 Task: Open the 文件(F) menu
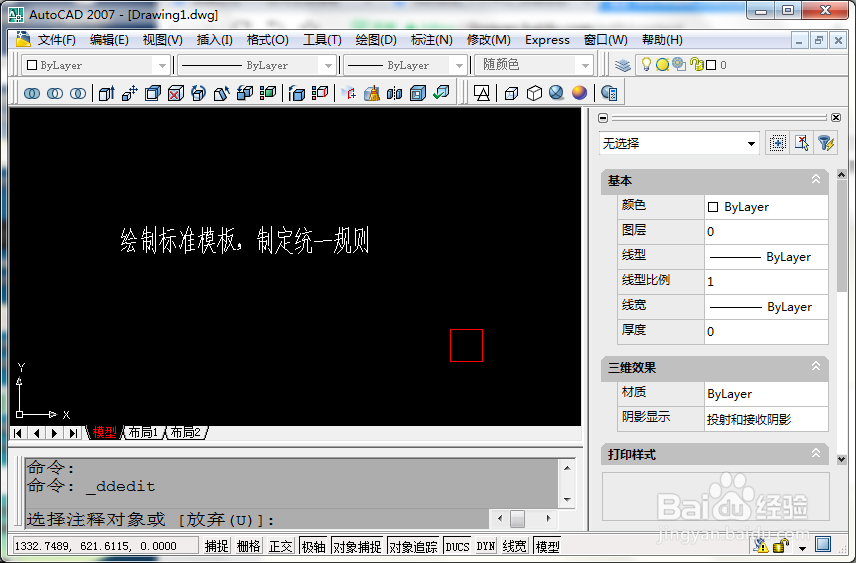[56, 40]
